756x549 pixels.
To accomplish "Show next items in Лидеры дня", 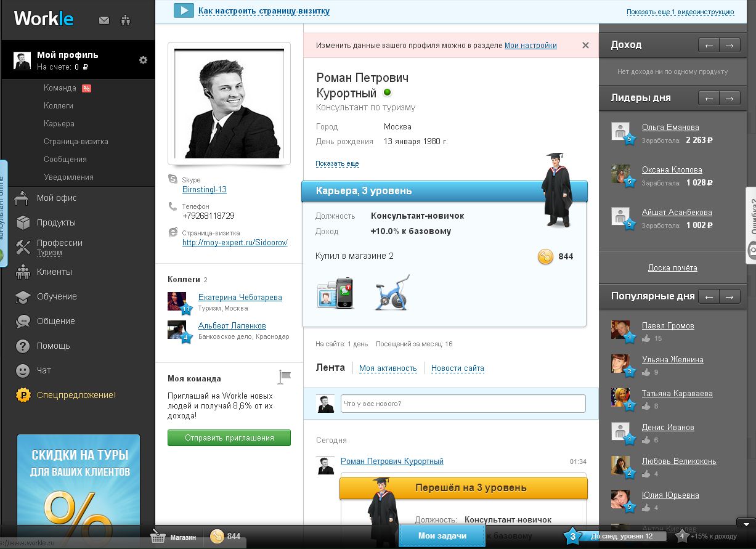I will 730,98.
